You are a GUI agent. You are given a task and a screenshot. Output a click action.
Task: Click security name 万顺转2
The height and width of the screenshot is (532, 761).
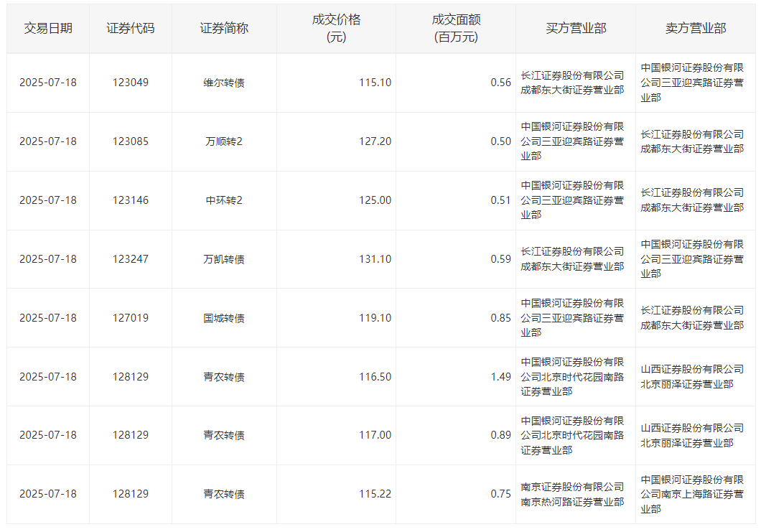click(x=224, y=141)
